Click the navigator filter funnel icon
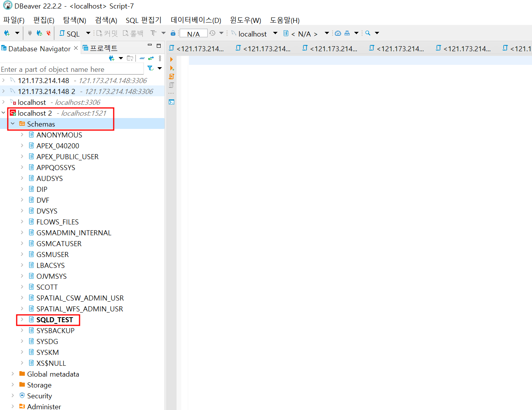 click(151, 68)
